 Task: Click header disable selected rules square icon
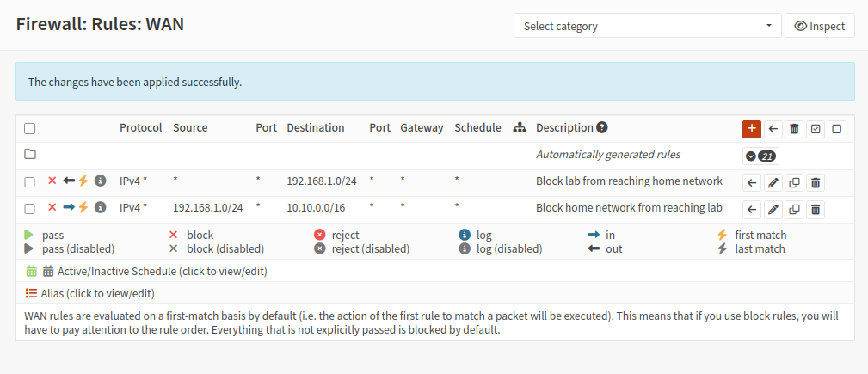point(836,129)
